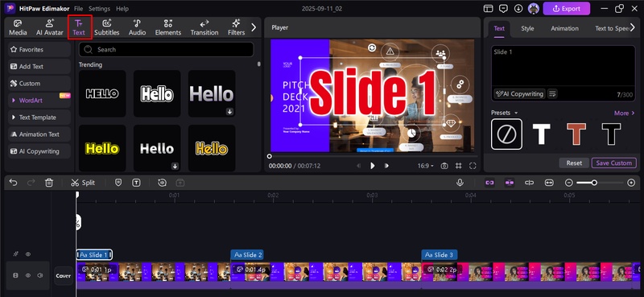Open the 16:9 aspect ratio dropdown
This screenshot has width=644, height=297.
pyautogui.click(x=426, y=166)
